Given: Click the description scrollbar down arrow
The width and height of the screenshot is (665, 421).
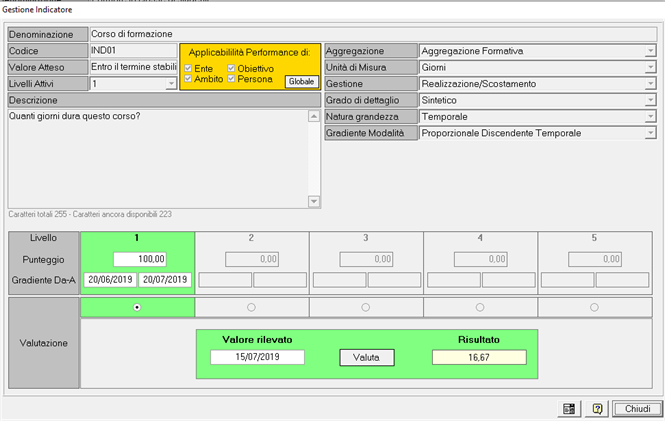Looking at the screenshot, I should click(314, 201).
